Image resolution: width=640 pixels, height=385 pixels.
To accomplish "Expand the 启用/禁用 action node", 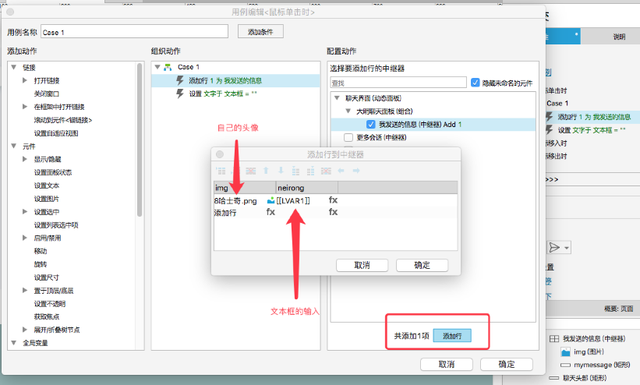I will pos(25,238).
